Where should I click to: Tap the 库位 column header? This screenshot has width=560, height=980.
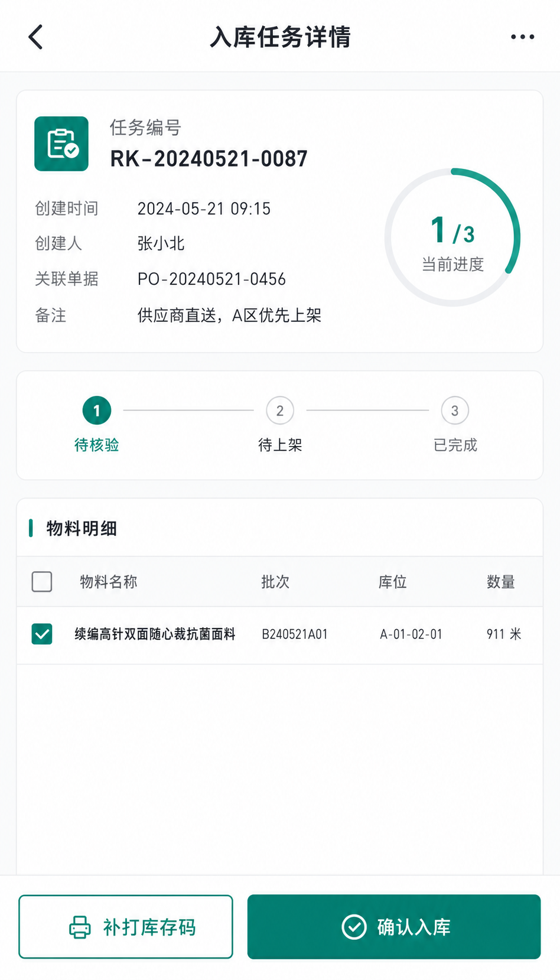click(x=393, y=582)
